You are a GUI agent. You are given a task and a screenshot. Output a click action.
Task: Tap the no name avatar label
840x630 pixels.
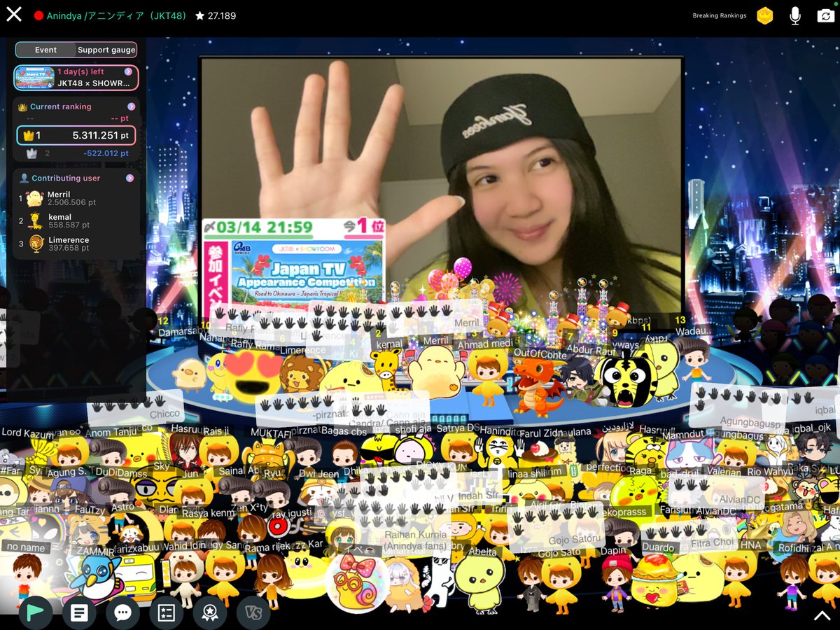pos(27,547)
